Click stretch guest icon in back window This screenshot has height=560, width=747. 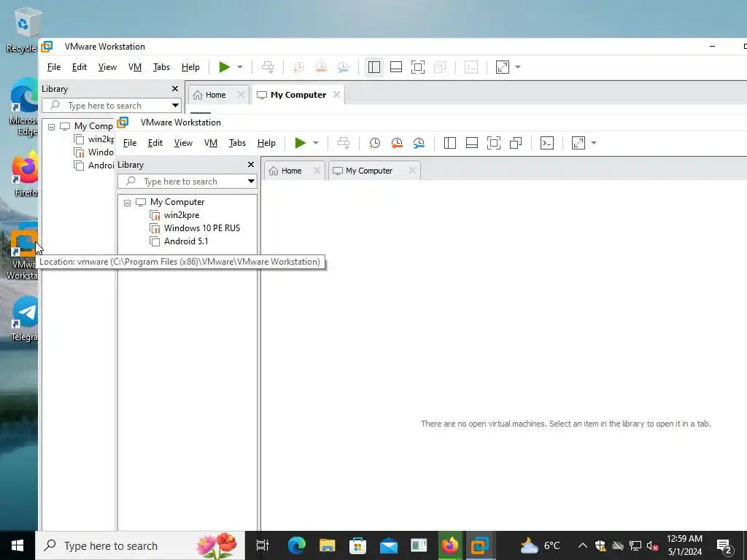(503, 67)
